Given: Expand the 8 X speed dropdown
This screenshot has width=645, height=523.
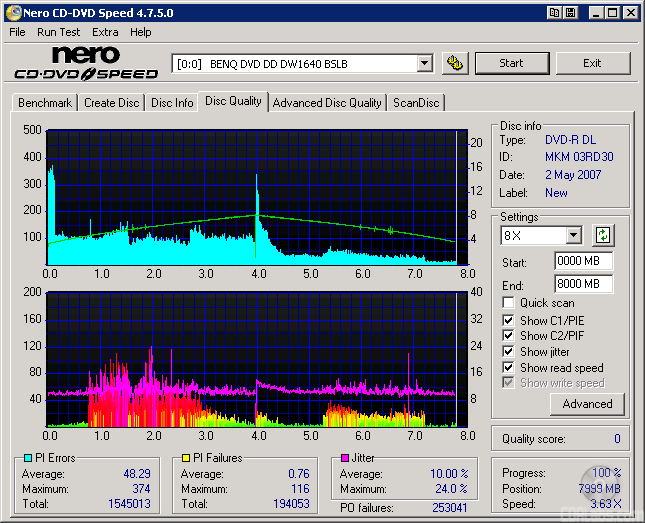Looking at the screenshot, I should [573, 236].
